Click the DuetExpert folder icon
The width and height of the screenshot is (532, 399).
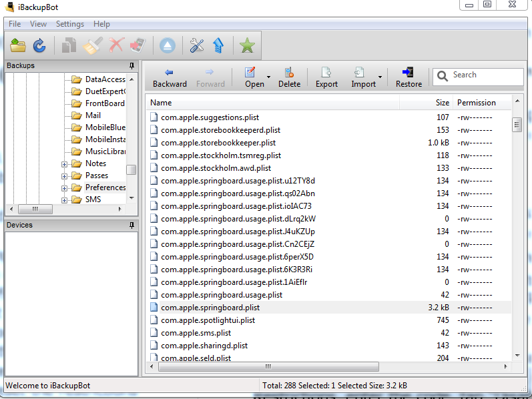(x=77, y=91)
